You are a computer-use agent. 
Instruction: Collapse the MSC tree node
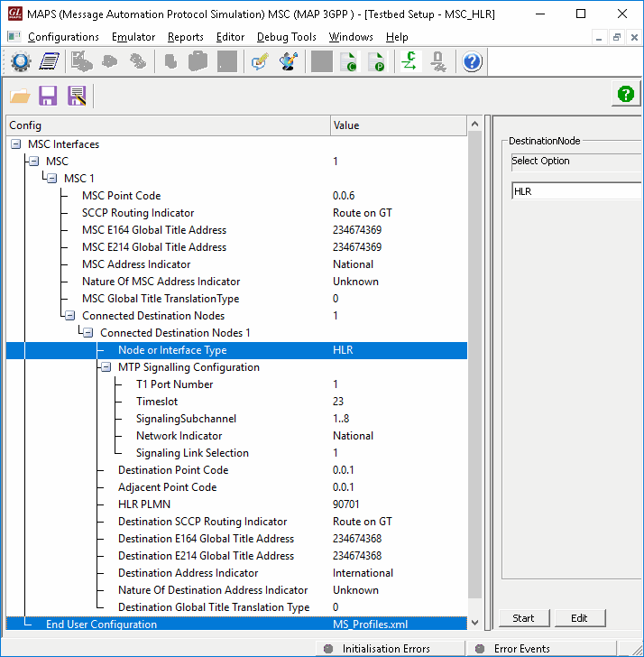34,162
